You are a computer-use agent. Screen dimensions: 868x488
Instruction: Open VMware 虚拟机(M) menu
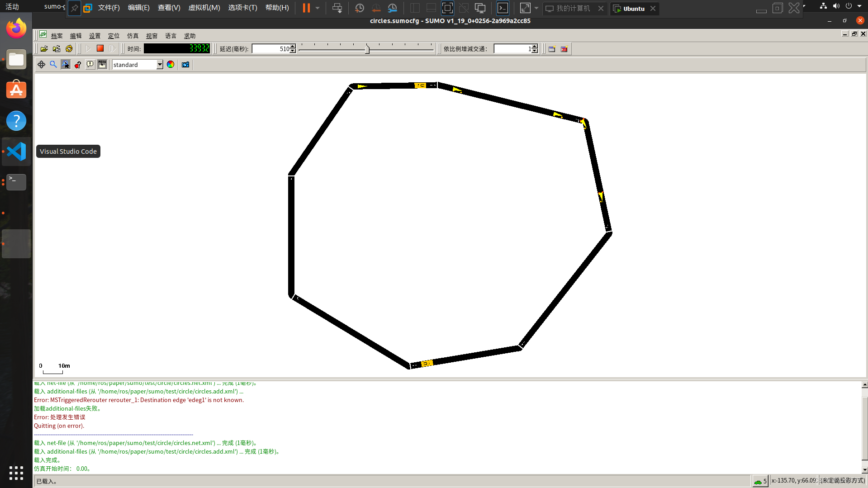point(204,8)
